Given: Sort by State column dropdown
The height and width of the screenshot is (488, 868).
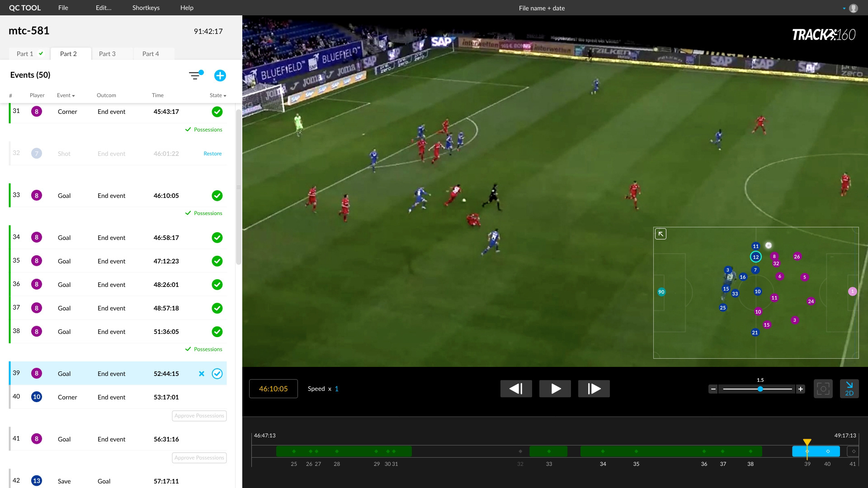Looking at the screenshot, I should [x=218, y=95].
